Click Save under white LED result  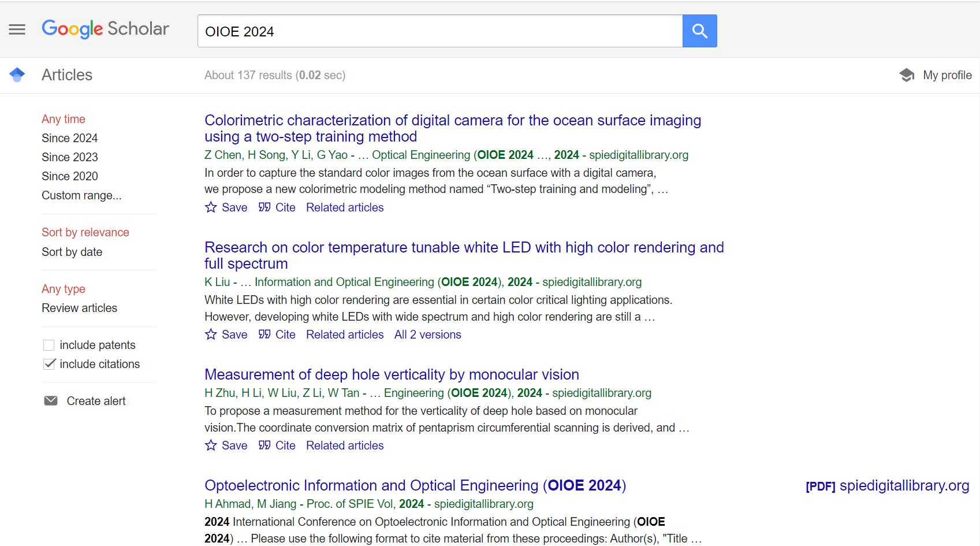[x=234, y=335]
